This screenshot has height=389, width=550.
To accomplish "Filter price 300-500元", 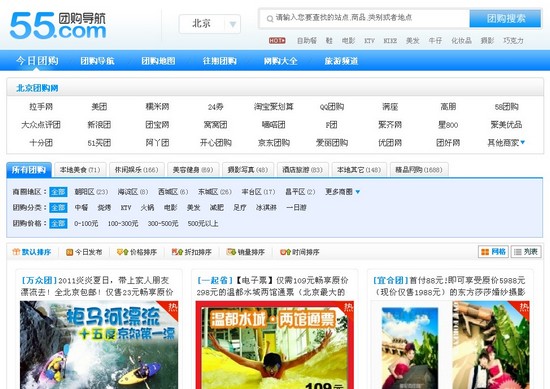I will [x=163, y=223].
